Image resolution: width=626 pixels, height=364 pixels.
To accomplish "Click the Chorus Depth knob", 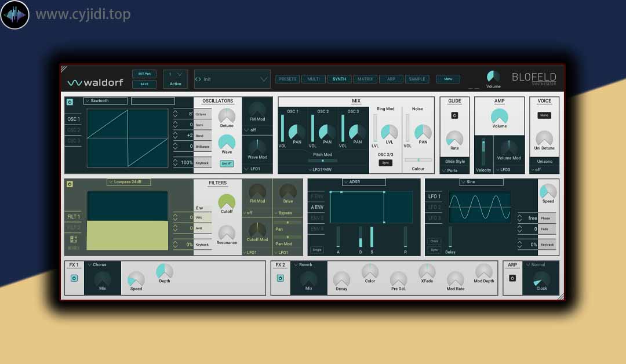I will 165,271.
